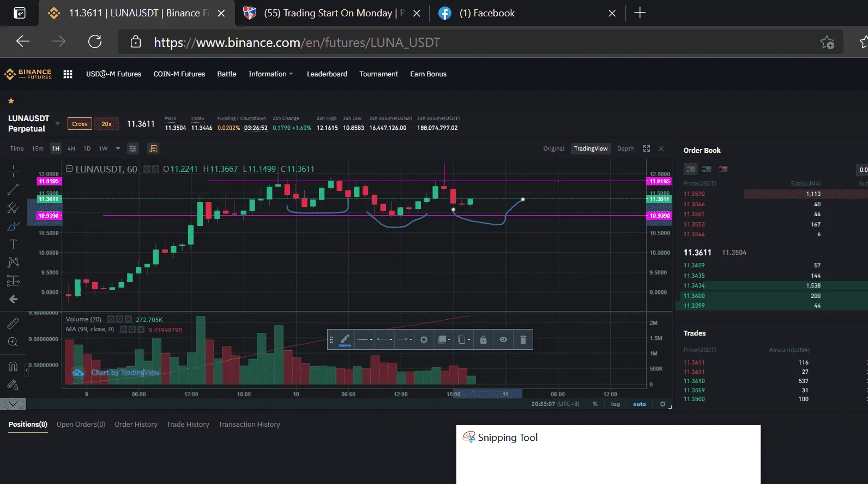The height and width of the screenshot is (484, 868).
Task: Select the text annotation tool
Action: (x=13, y=244)
